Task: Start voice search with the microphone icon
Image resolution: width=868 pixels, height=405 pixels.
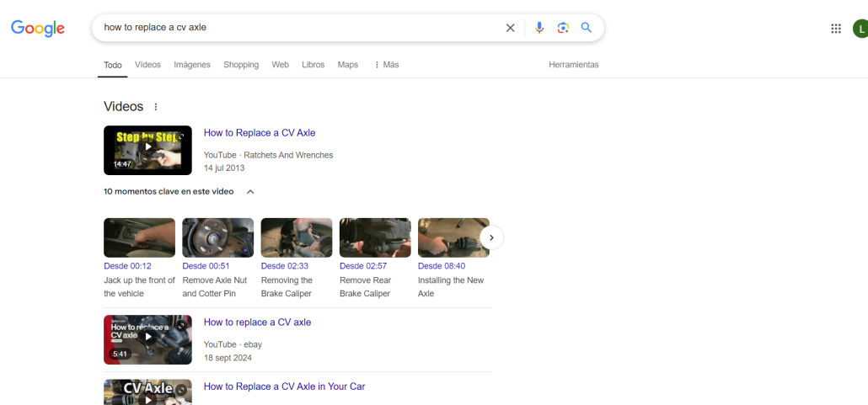Action: [x=539, y=28]
